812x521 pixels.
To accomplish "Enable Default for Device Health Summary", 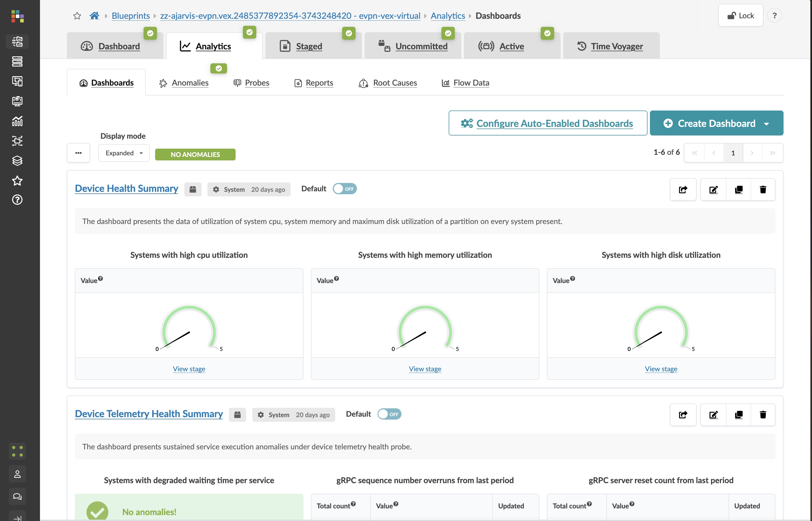I will click(x=345, y=189).
